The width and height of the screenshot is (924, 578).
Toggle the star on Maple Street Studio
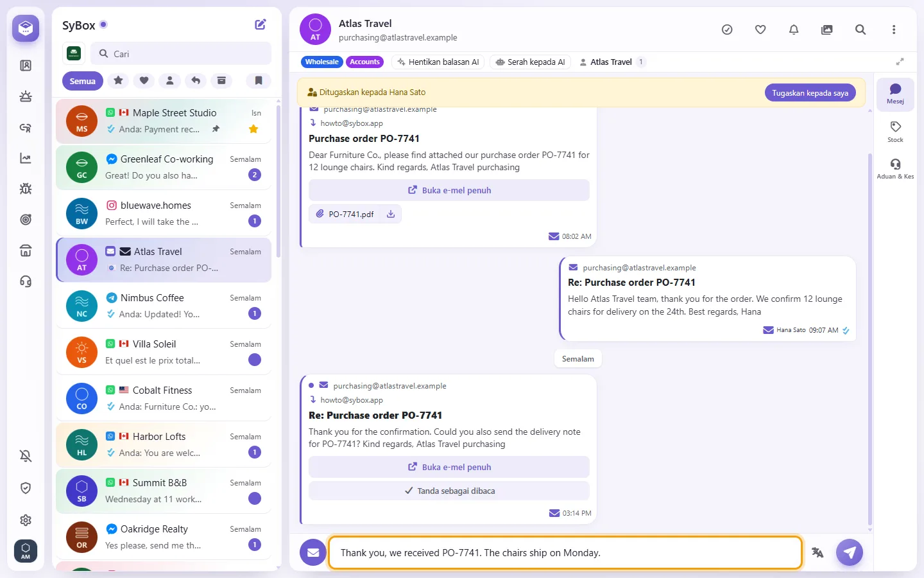point(253,129)
